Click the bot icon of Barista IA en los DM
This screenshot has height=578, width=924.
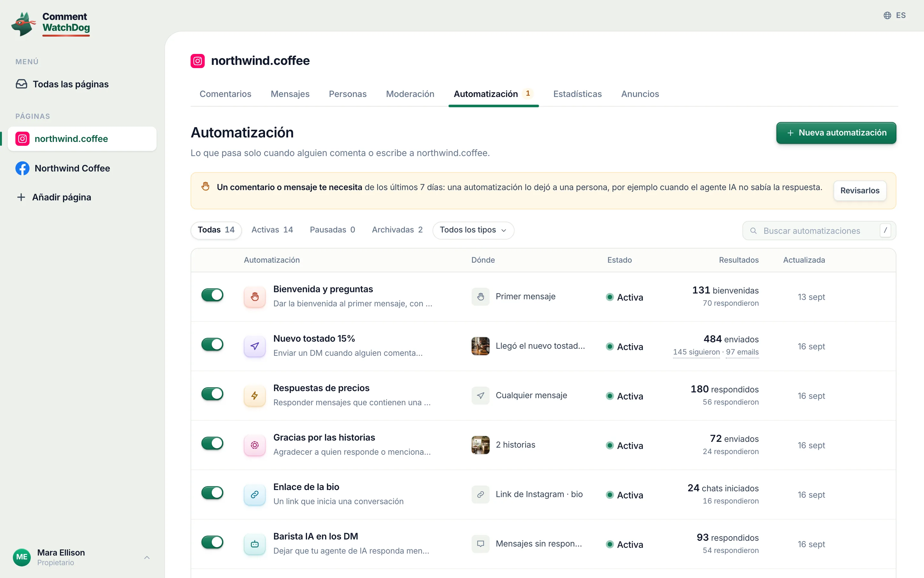point(255,544)
